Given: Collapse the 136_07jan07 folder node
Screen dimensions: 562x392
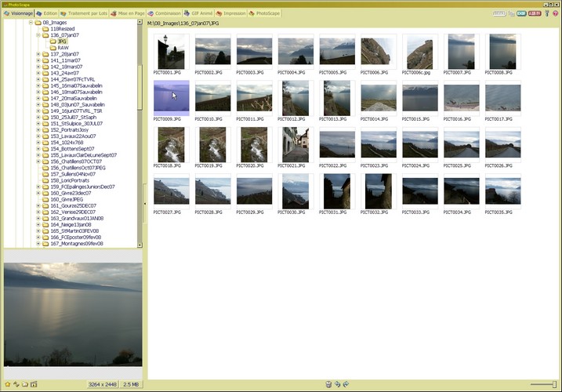Looking at the screenshot, I should [38, 35].
